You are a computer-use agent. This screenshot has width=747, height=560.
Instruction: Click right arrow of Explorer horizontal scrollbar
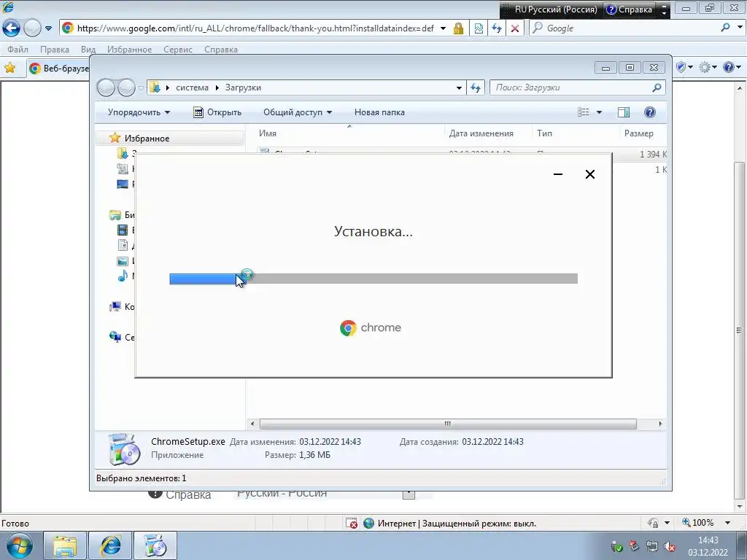tap(660, 424)
